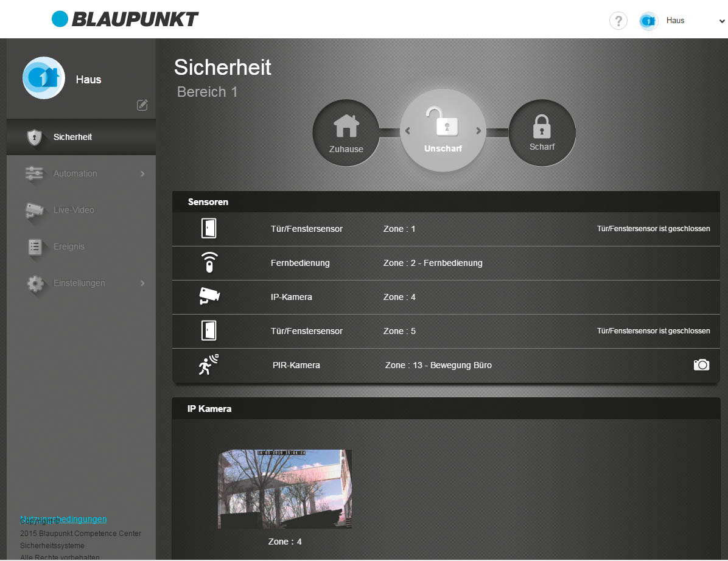This screenshot has width=728, height=561.
Task: Arm the system with Scharf button
Action: click(x=542, y=132)
